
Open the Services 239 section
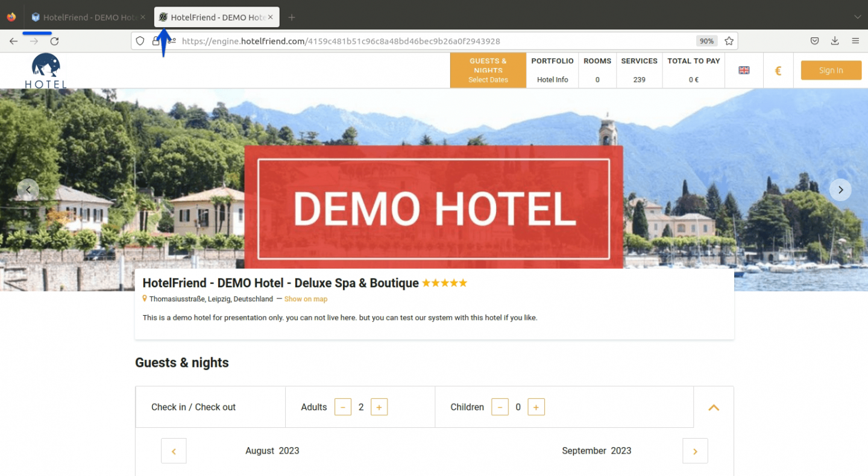click(640, 70)
